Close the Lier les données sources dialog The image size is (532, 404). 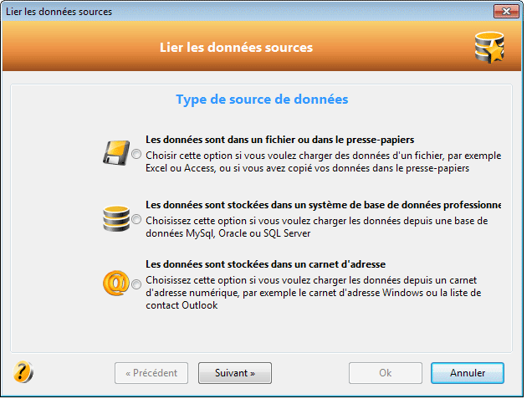[506, 12]
